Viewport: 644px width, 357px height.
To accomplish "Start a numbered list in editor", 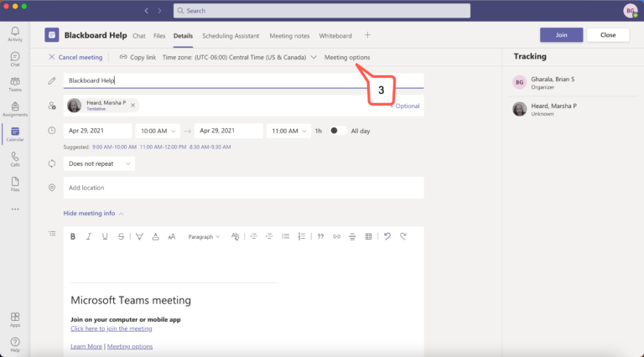I will pos(302,236).
